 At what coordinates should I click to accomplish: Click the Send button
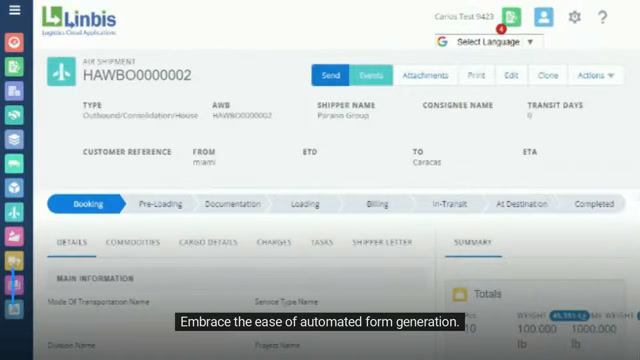pyautogui.click(x=330, y=76)
